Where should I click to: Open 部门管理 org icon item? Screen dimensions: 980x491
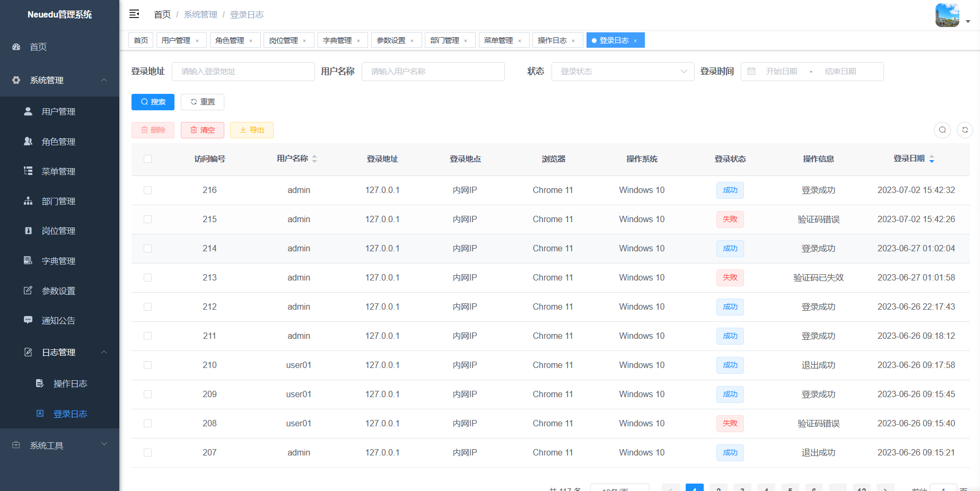tap(28, 201)
